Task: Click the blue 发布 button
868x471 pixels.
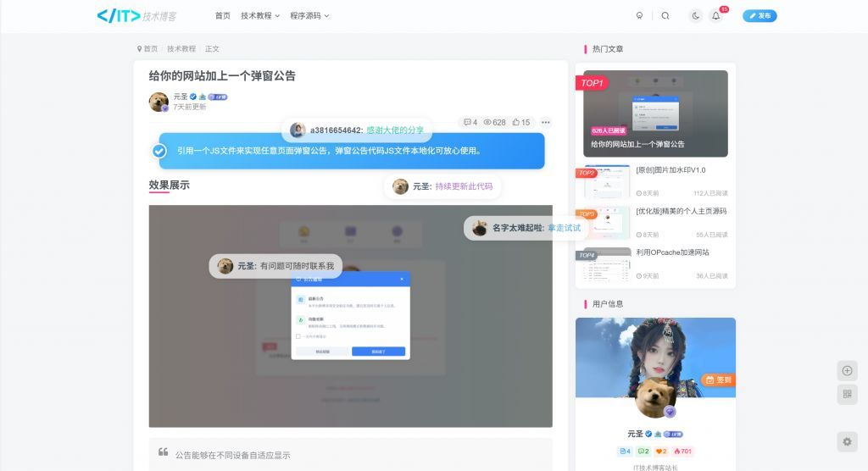Action: 759,15
